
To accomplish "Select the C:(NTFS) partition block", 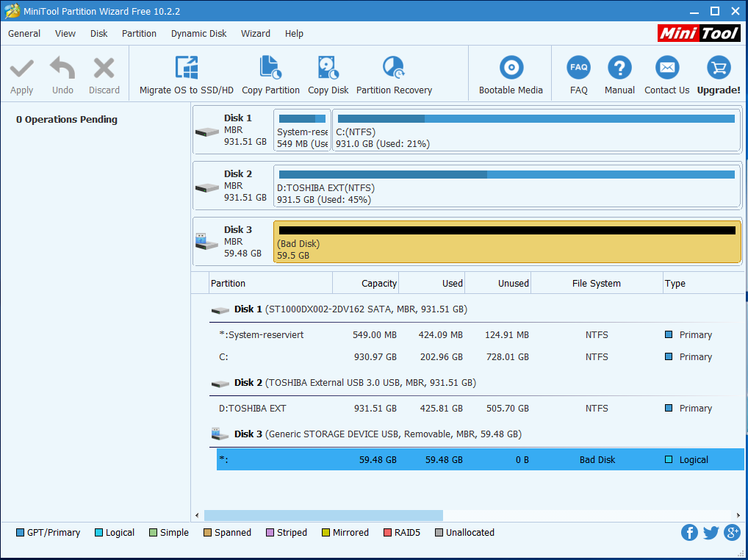I will 536,130.
